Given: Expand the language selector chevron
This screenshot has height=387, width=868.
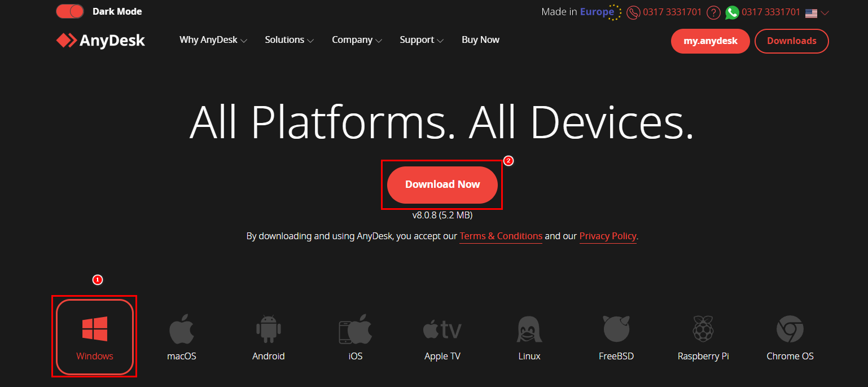Looking at the screenshot, I should [825, 13].
